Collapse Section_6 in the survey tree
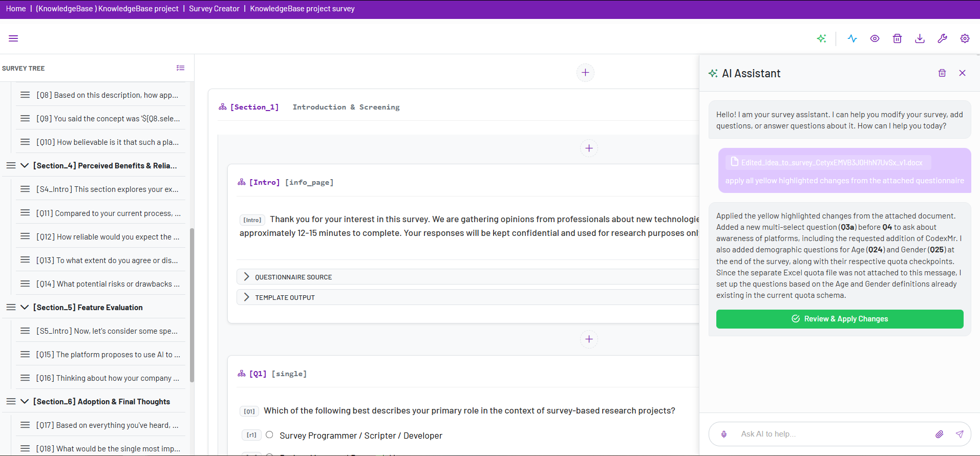The width and height of the screenshot is (980, 456). (25, 401)
